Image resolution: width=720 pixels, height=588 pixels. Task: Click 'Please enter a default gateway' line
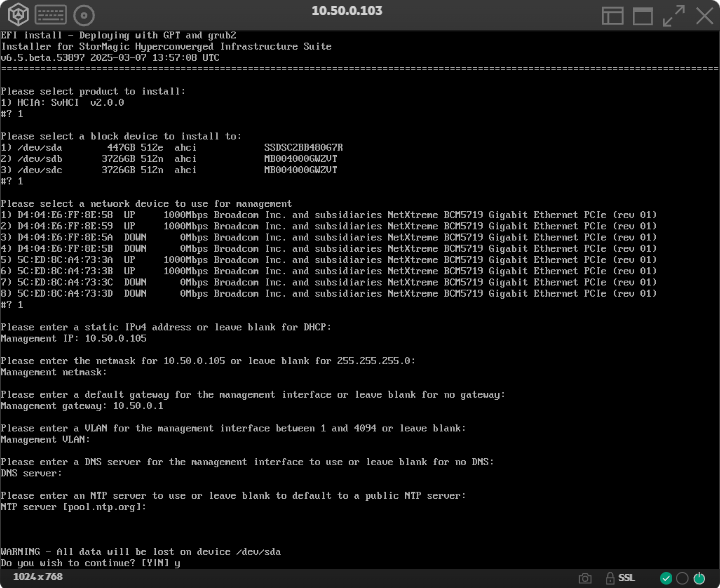pos(253,395)
